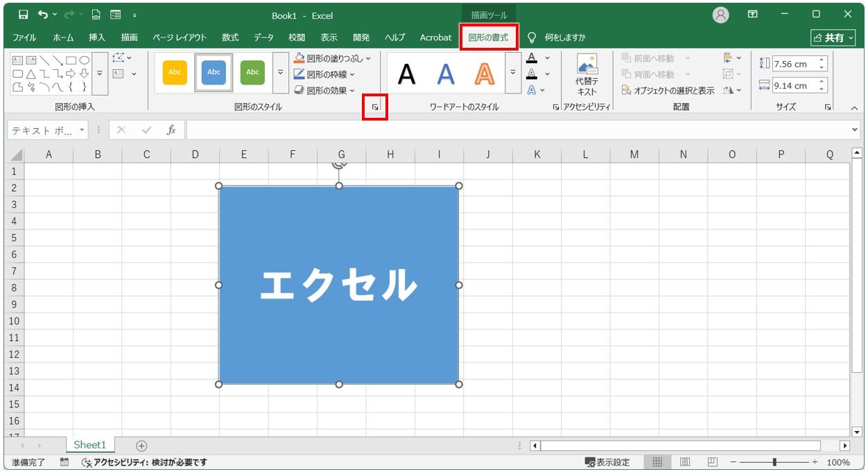Click the Save icon in the title bar
Screen dimensions: 868x474
pyautogui.click(x=23, y=15)
